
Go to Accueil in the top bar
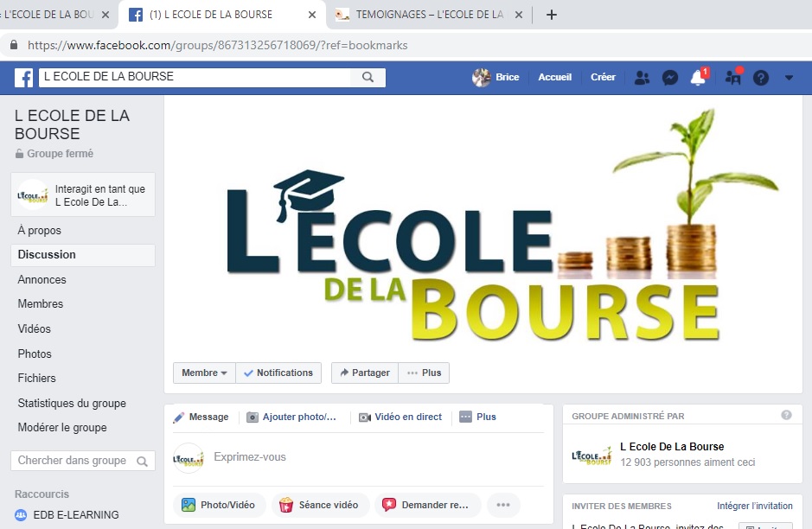pyautogui.click(x=554, y=77)
